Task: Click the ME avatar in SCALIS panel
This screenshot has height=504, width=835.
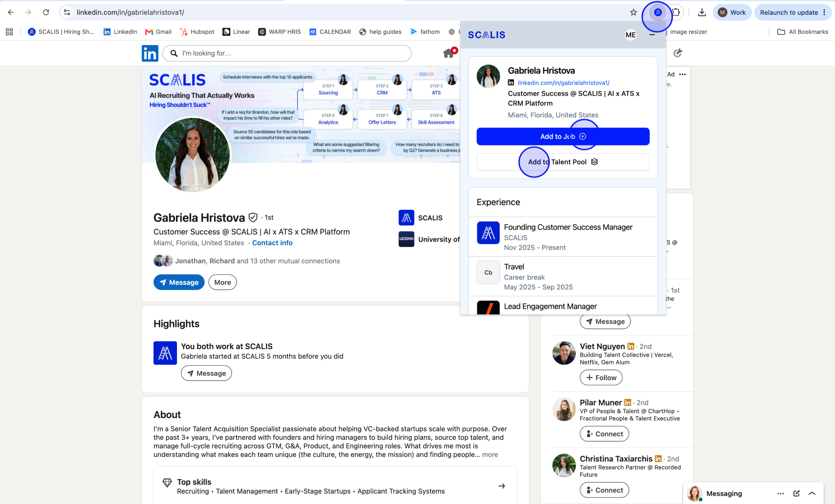Action: [630, 35]
